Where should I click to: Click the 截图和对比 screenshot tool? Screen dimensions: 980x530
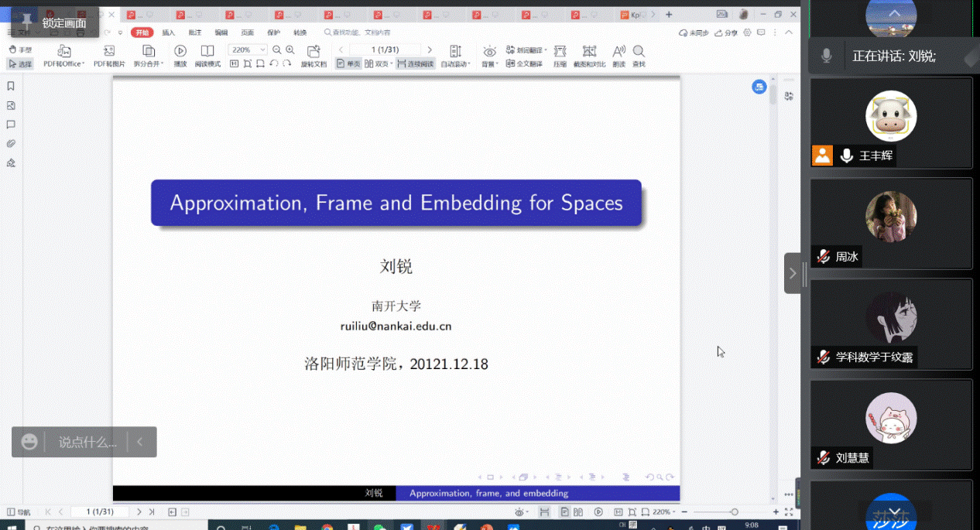[590, 56]
